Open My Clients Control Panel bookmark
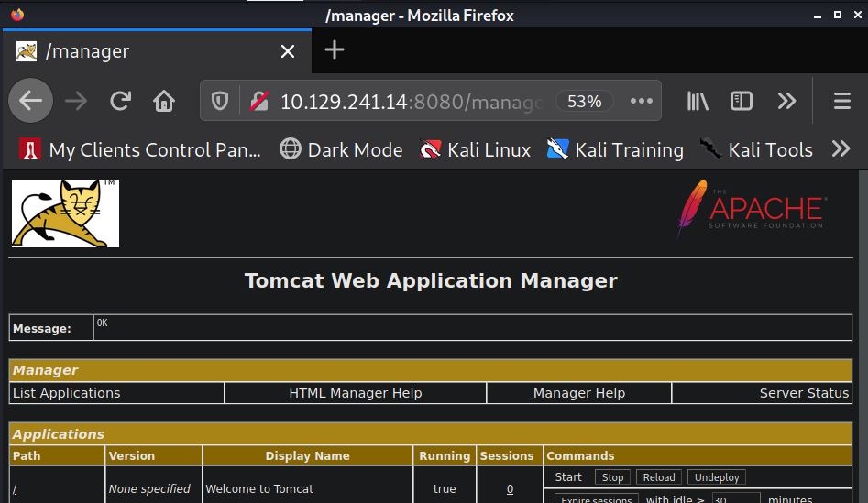Screen dimensions: 868x503 pos(140,150)
